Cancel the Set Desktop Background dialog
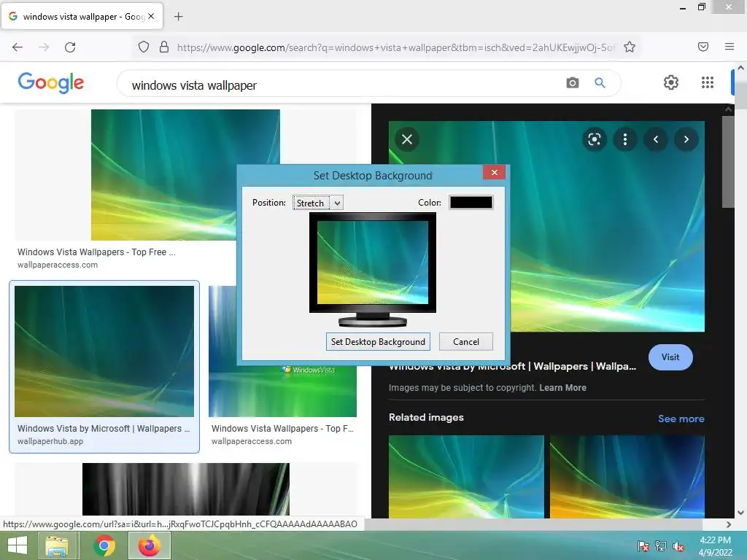The height and width of the screenshot is (560, 747). (x=466, y=342)
